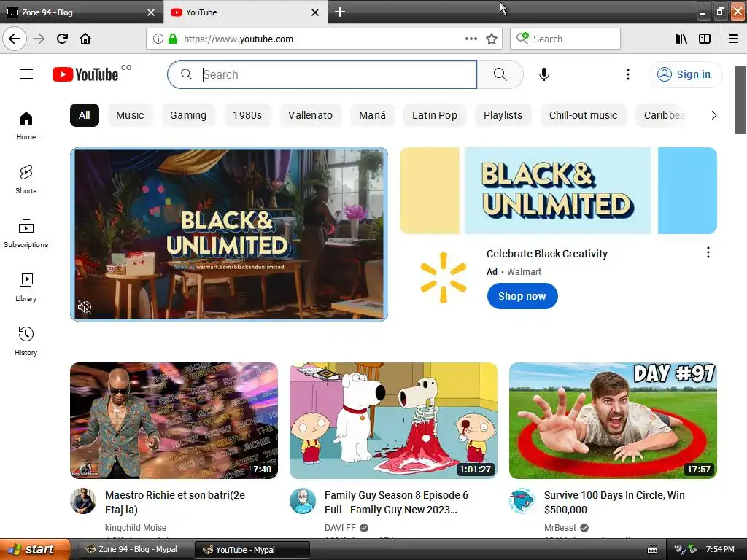The height and width of the screenshot is (560, 747).
Task: Click the green padlock security icon
Action: point(173,39)
